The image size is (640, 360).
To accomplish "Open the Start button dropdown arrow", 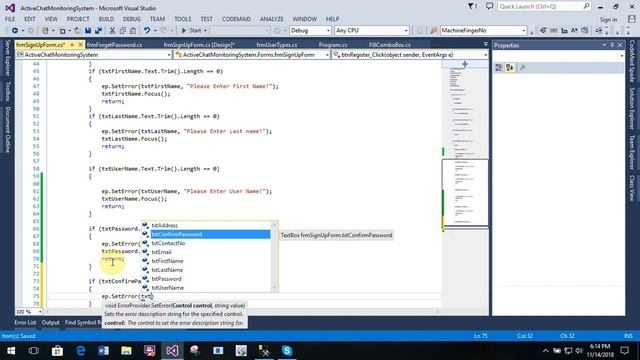I will click(x=205, y=31).
